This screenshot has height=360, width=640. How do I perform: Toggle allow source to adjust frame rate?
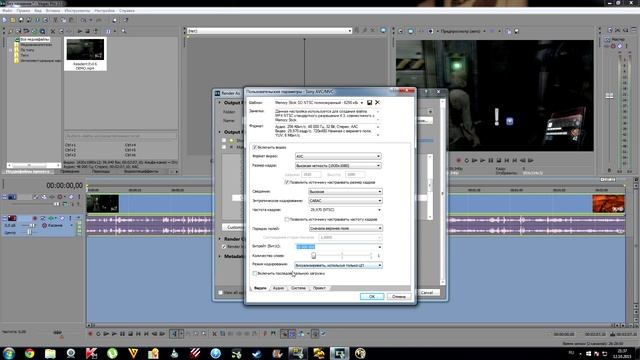click(x=287, y=219)
